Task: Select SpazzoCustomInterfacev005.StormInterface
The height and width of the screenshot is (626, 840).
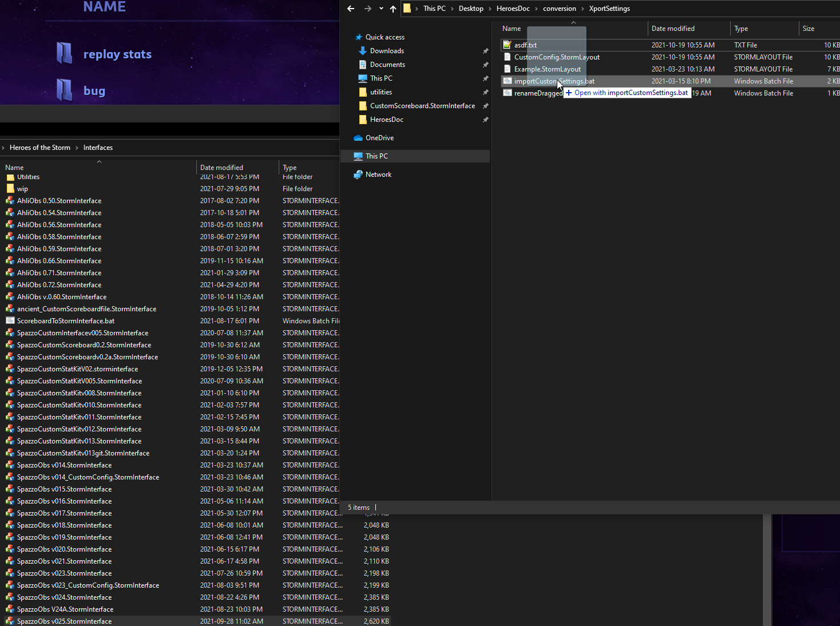Action: (x=82, y=333)
